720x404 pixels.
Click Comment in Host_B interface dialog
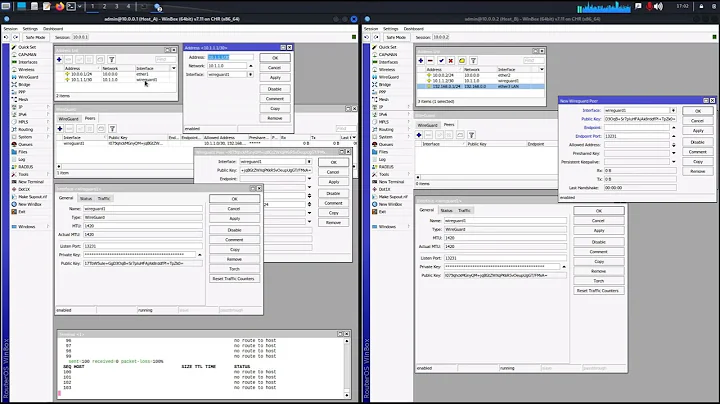[598, 252]
